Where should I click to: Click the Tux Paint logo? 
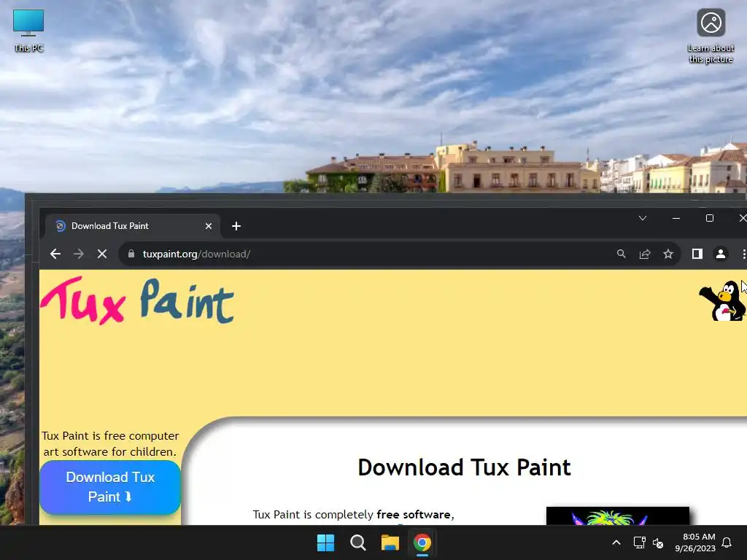[x=138, y=301]
